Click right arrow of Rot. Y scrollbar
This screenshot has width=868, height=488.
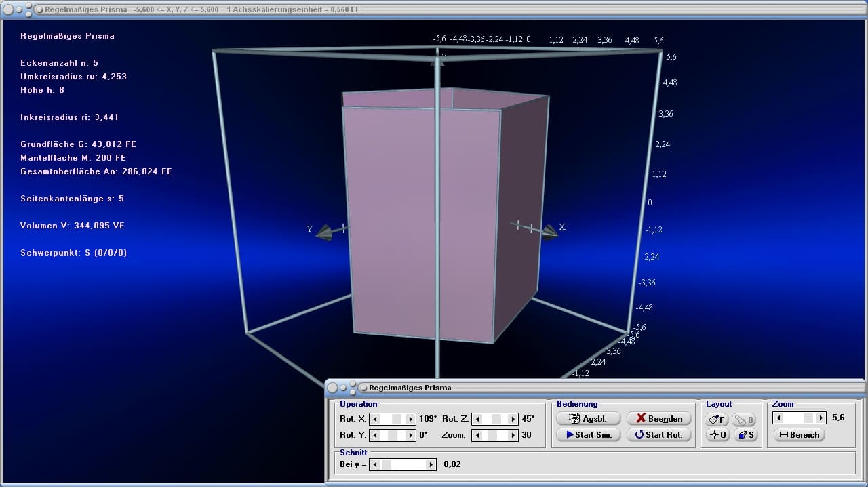tap(410, 435)
